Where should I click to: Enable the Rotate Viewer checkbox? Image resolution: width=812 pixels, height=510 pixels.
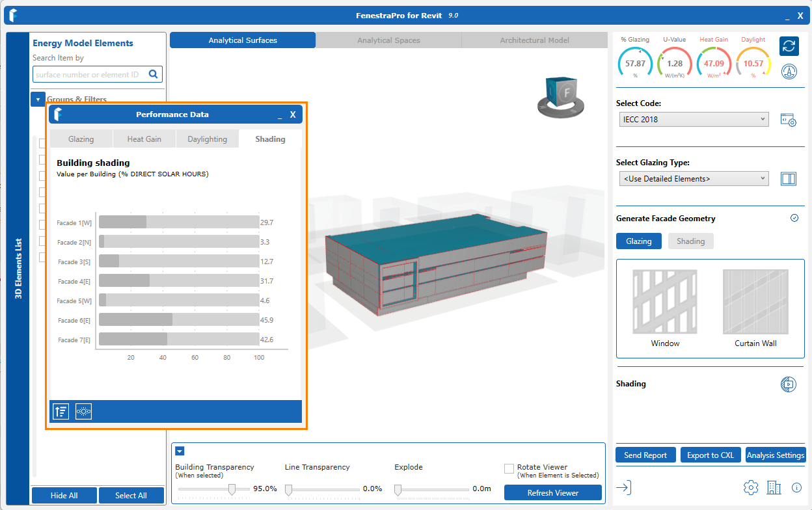click(x=509, y=468)
